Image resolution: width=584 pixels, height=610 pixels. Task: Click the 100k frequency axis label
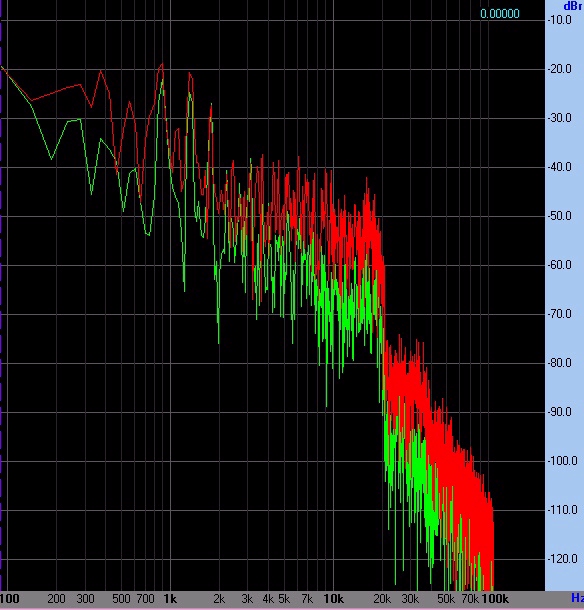[495, 599]
